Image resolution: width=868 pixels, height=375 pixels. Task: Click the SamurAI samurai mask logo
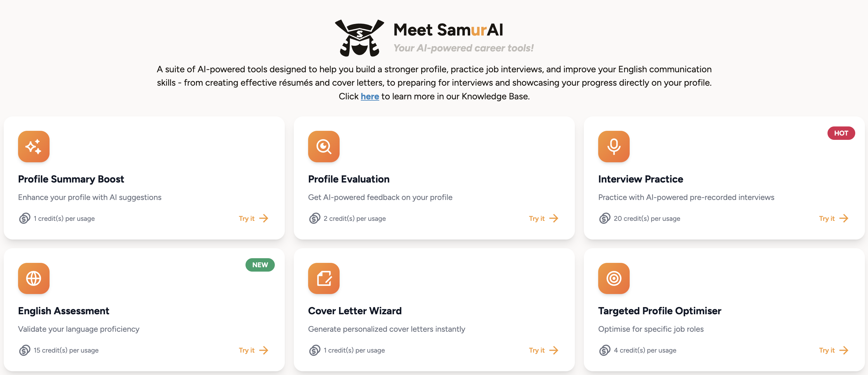coord(359,38)
